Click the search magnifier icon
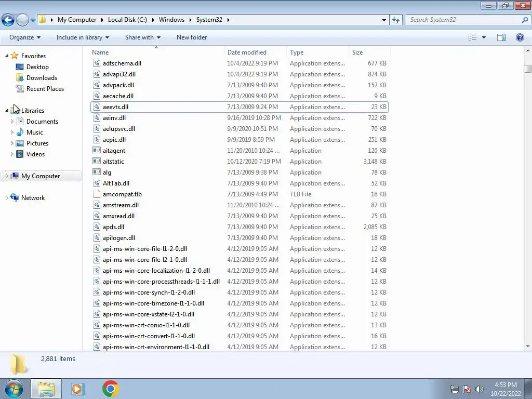Screen dimensions: 532x399 coord(525,20)
